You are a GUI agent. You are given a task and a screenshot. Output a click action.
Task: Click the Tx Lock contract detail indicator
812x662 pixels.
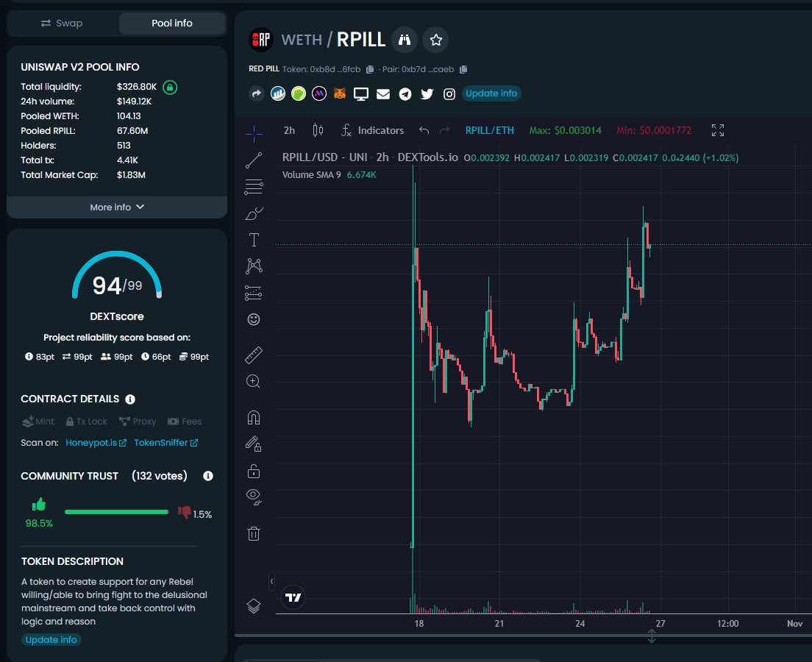87,421
